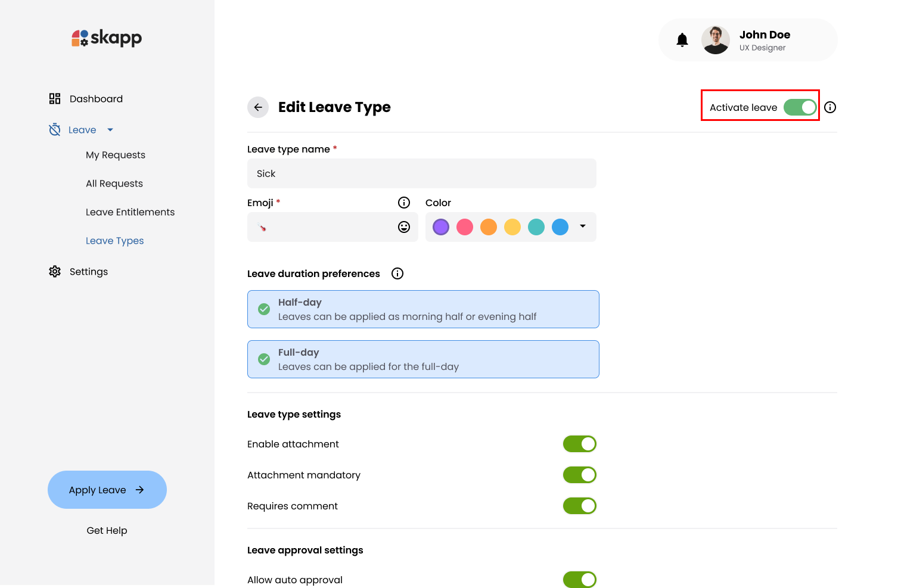Click info icon next to Emoji label
901x588 pixels.
click(404, 203)
